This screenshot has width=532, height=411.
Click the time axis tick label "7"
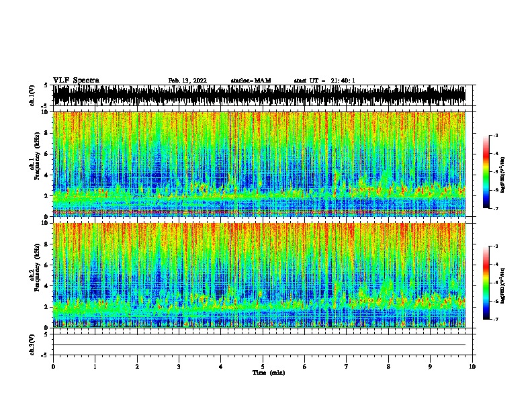pos(347,367)
